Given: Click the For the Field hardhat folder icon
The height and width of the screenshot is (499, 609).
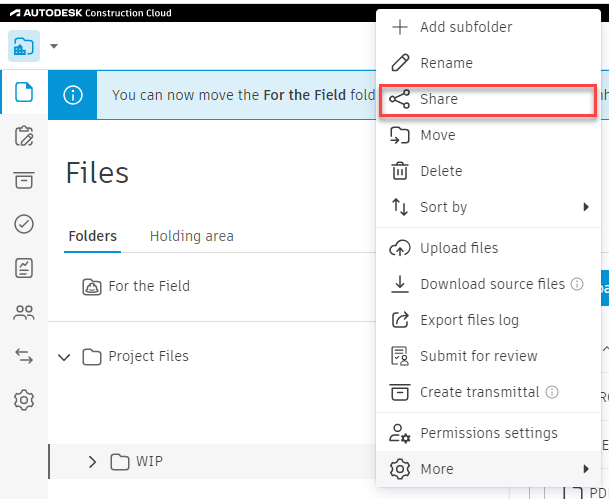Looking at the screenshot, I should (x=92, y=287).
